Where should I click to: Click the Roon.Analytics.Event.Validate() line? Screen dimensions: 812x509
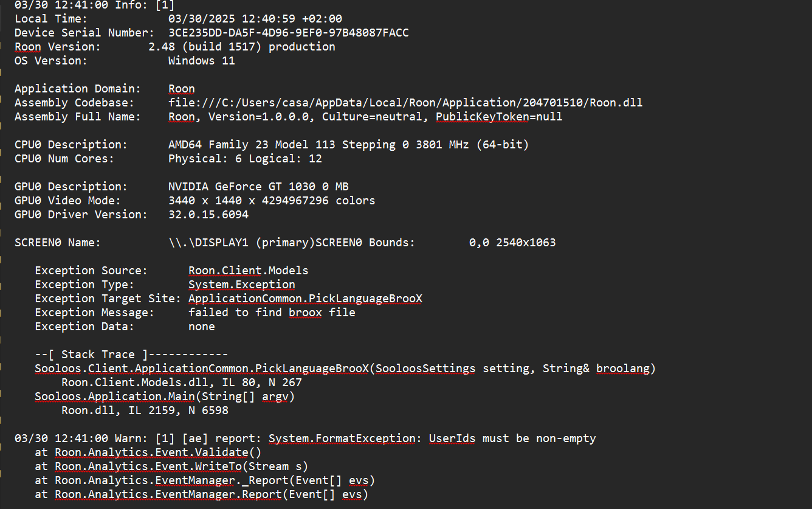[148, 452]
